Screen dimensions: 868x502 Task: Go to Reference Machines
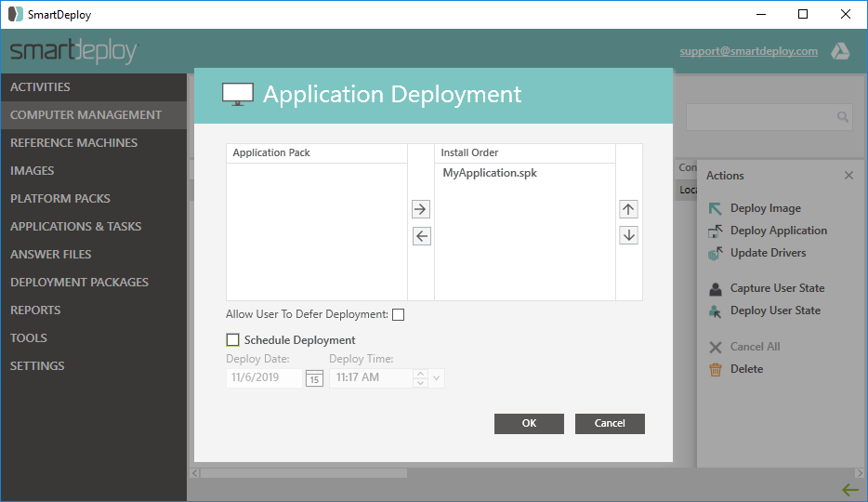[94, 143]
